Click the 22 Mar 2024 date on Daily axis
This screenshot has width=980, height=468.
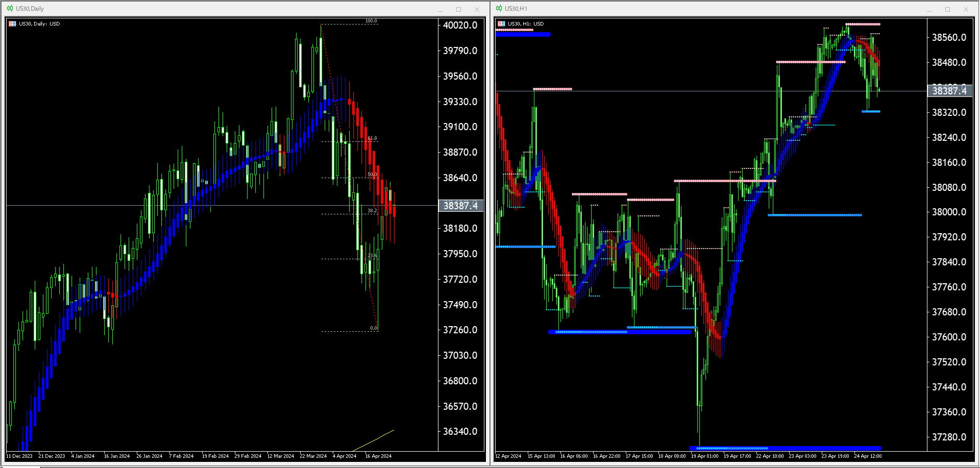313,456
